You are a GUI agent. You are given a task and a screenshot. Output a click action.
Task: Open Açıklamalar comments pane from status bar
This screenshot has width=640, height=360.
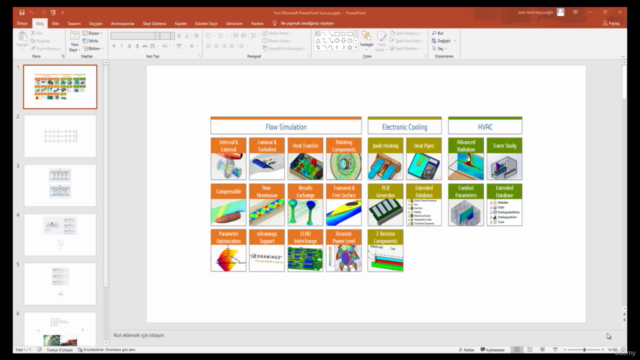[493, 350]
